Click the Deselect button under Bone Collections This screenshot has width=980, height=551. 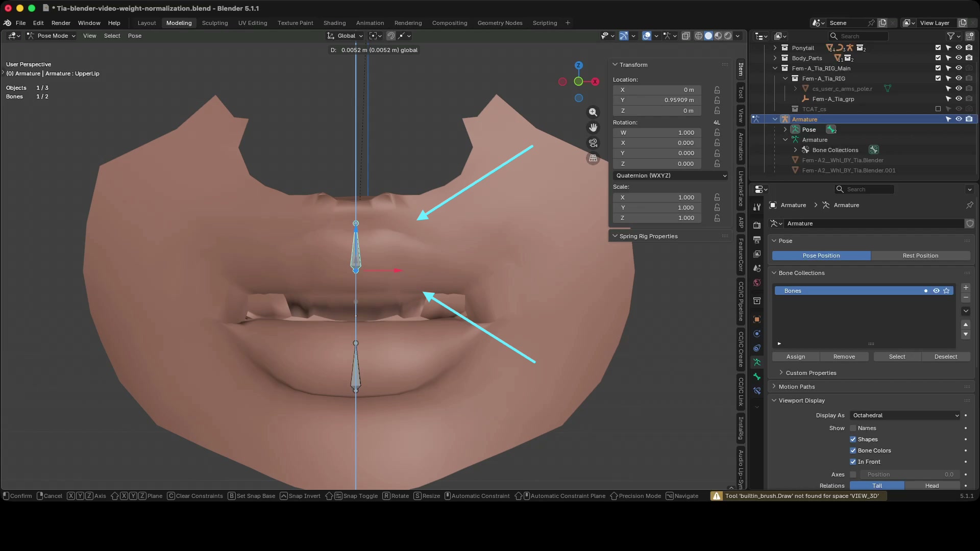pyautogui.click(x=946, y=357)
